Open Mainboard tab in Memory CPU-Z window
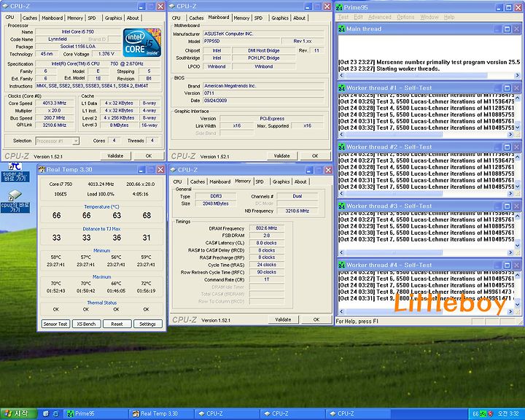The height and width of the screenshot is (420, 525). [219, 182]
